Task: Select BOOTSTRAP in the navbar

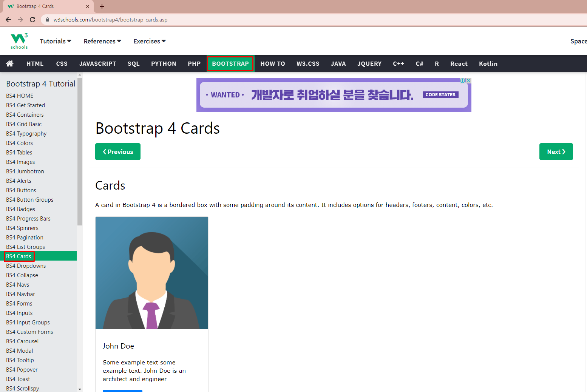Action: tap(230, 63)
